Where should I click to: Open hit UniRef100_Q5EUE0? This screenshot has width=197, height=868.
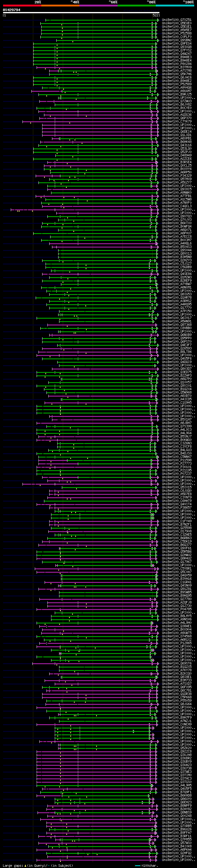pos(177,23)
